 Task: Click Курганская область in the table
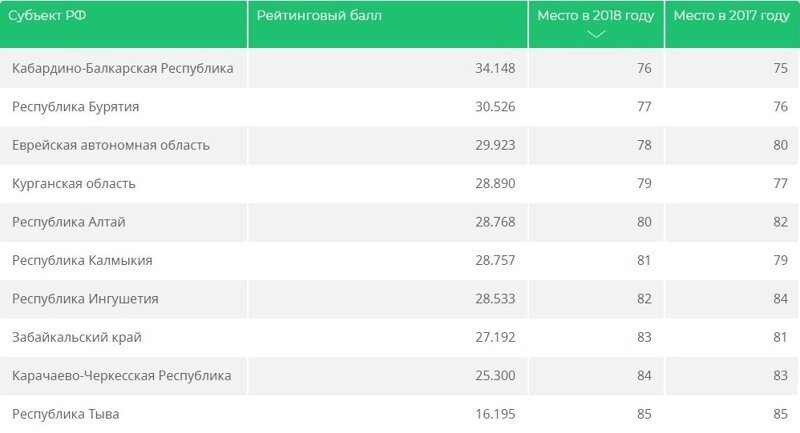click(73, 183)
